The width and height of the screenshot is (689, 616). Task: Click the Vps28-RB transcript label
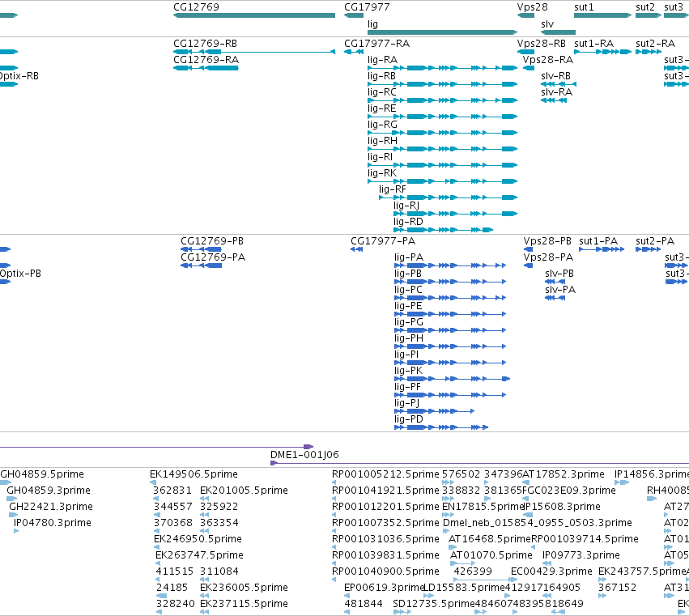click(x=542, y=44)
